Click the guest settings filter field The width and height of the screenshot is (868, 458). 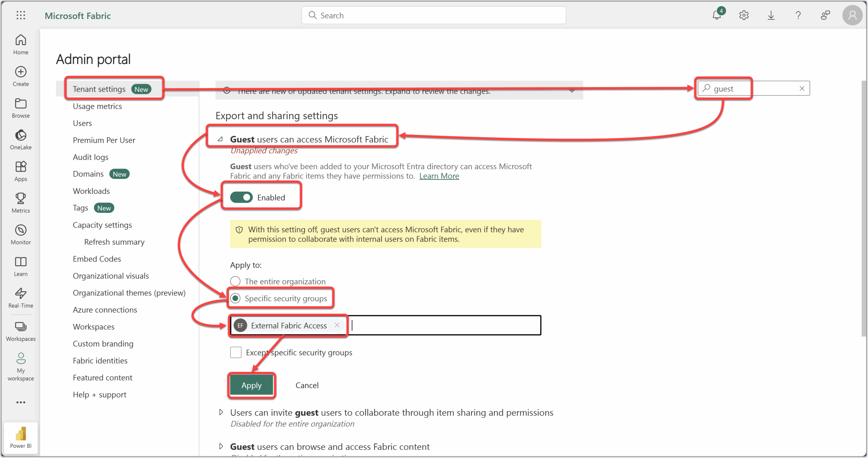pyautogui.click(x=753, y=88)
